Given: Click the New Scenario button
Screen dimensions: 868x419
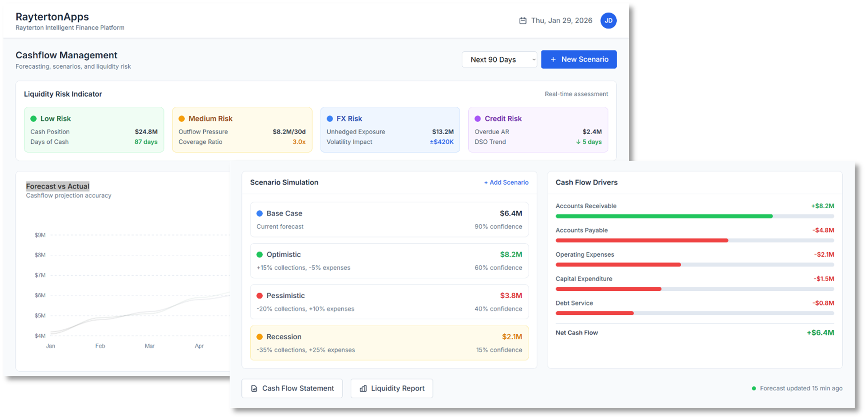Looking at the screenshot, I should pos(579,59).
